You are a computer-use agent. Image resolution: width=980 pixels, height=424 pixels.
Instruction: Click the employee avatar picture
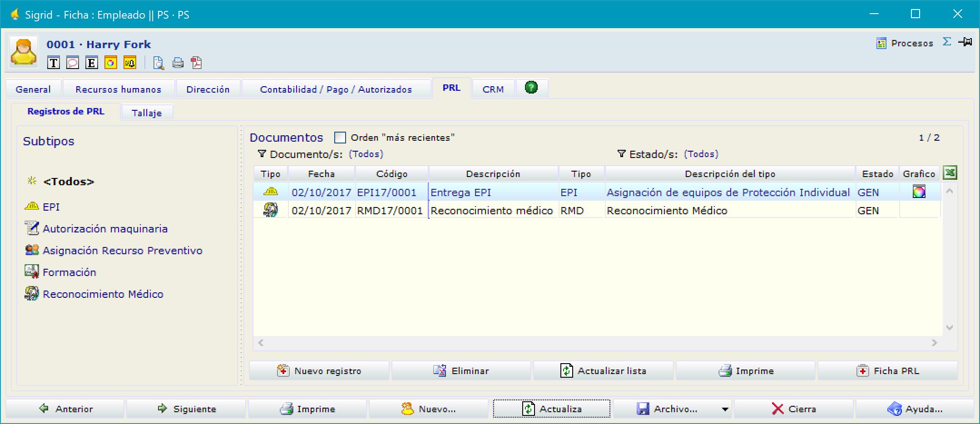click(24, 52)
